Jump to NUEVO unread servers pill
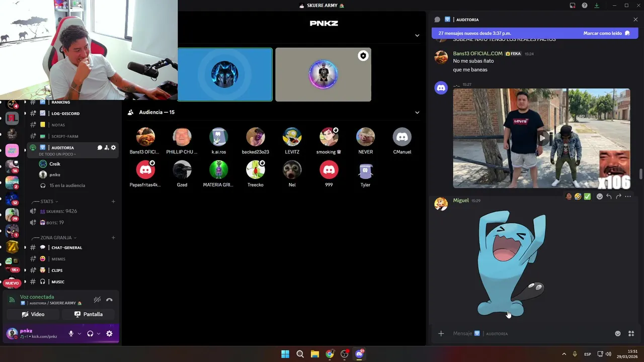Viewport: 644px width, 362px height. (x=12, y=283)
